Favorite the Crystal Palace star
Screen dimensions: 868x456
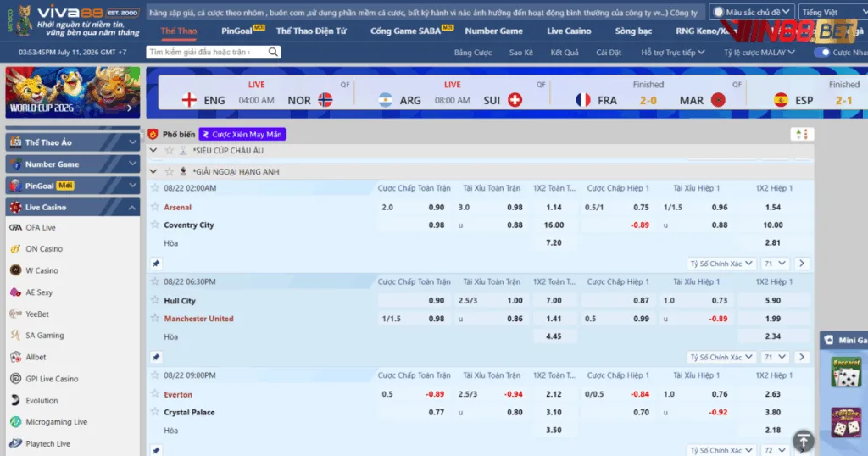[x=155, y=412]
